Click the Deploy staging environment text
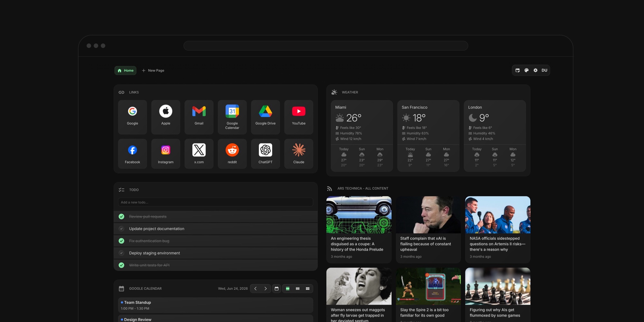 [155, 253]
